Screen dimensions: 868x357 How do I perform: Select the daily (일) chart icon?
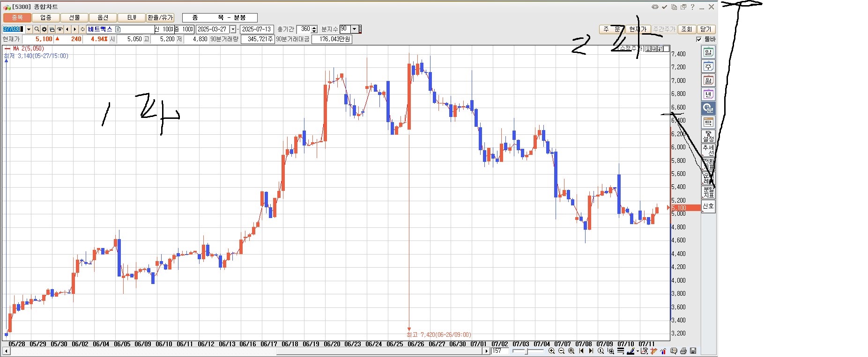(708, 52)
